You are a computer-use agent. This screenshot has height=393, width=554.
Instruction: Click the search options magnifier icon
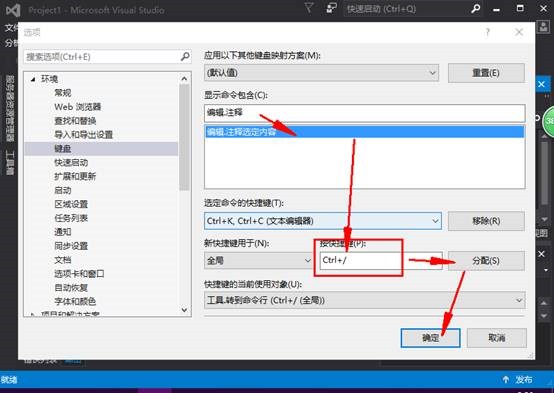point(185,57)
